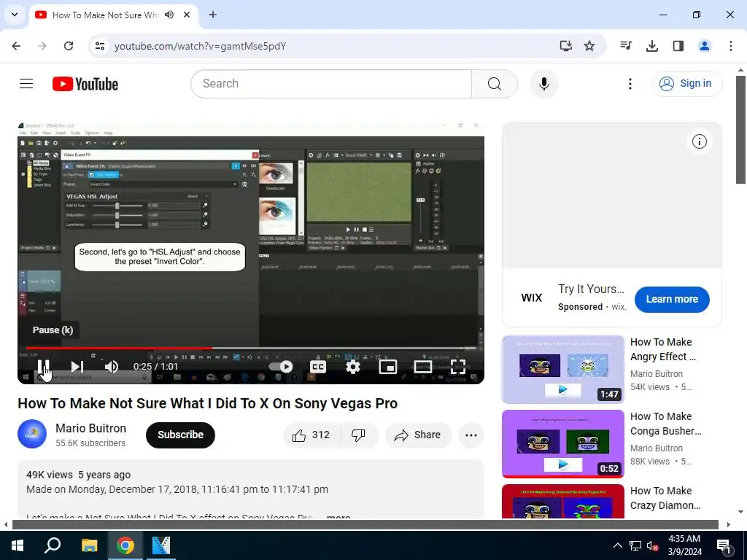
Task: Subscribe to Mario Buitron
Action: click(x=180, y=435)
